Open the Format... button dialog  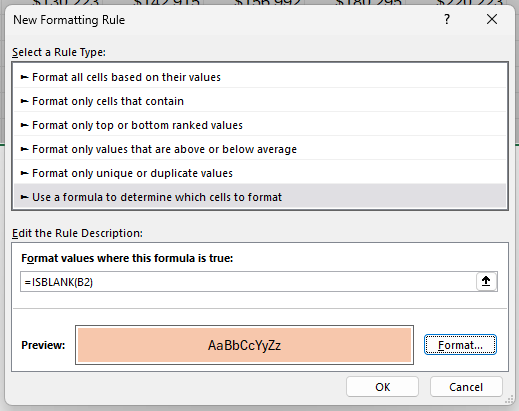pyautogui.click(x=460, y=345)
